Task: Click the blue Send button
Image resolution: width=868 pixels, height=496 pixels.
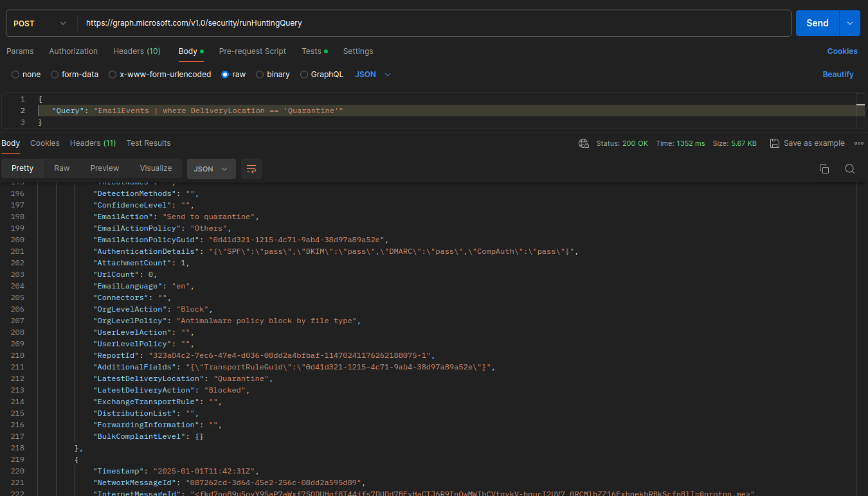Action: 817,23
